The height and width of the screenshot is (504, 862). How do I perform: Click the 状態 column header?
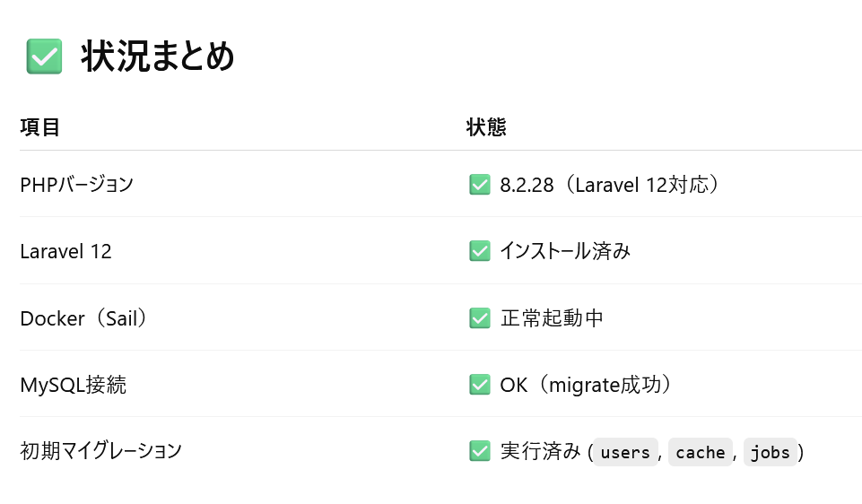tap(486, 127)
